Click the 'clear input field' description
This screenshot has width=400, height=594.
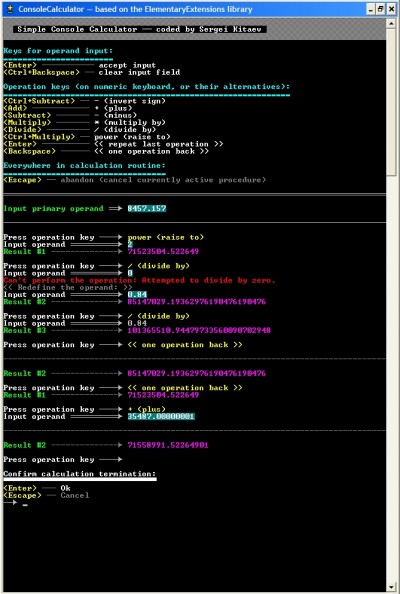tap(139, 72)
